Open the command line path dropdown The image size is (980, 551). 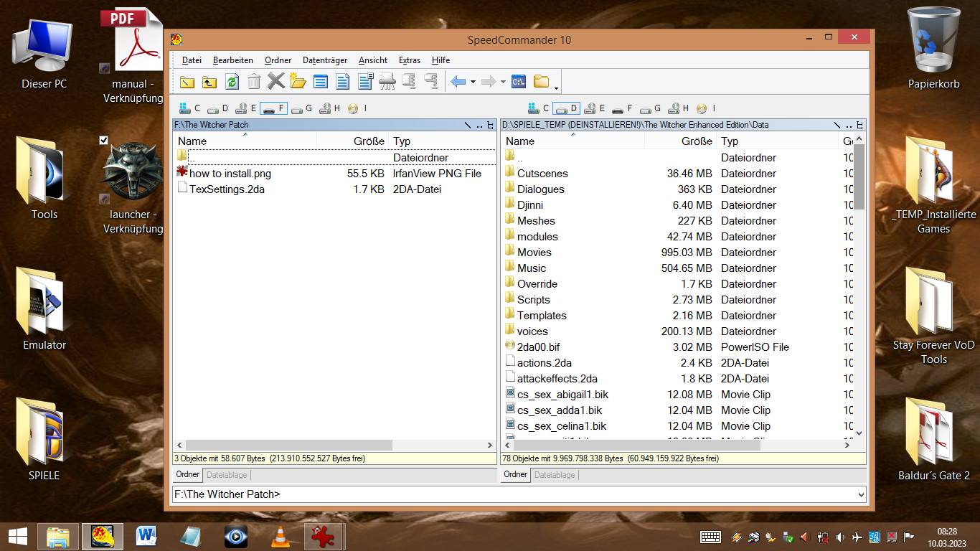coord(861,494)
